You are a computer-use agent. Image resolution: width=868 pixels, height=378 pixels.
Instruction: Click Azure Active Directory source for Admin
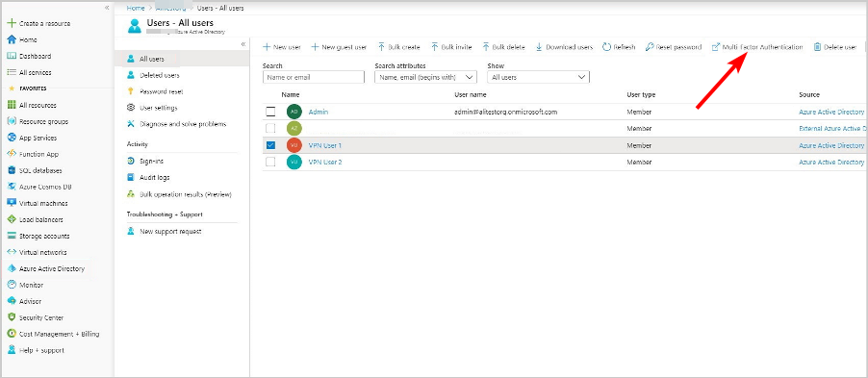[x=831, y=112]
